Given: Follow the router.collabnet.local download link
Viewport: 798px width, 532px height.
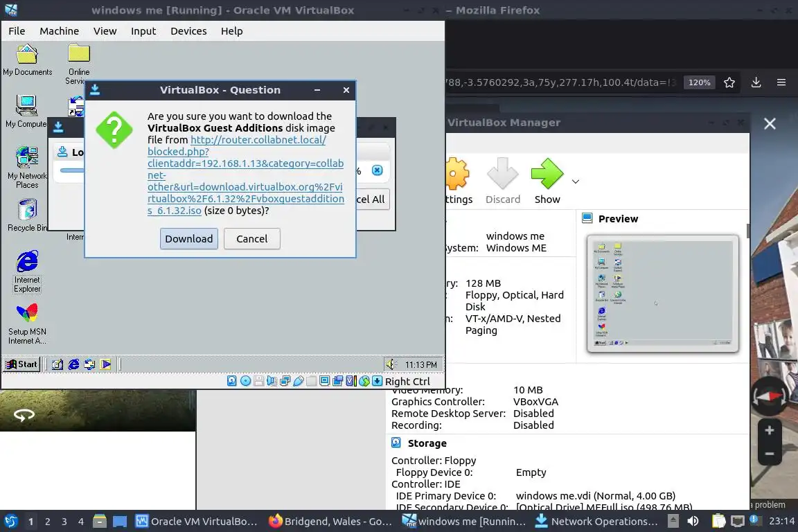Looking at the screenshot, I should point(246,175).
